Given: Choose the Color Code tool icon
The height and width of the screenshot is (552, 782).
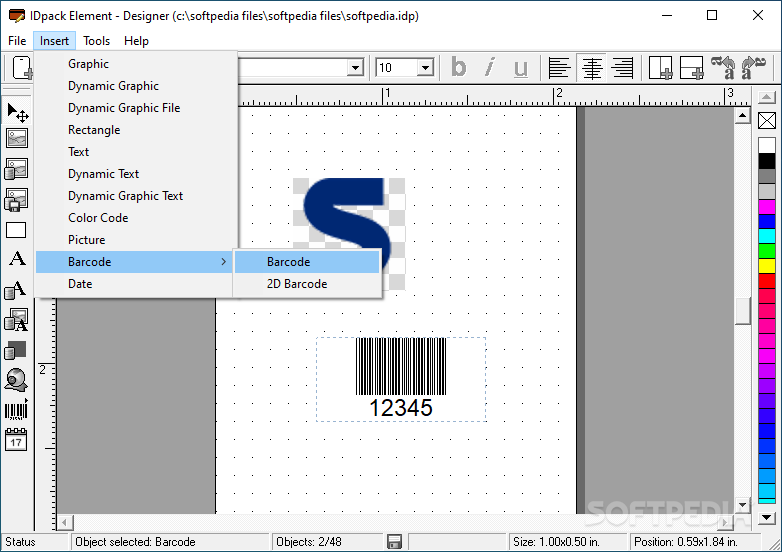Looking at the screenshot, I should (15, 350).
